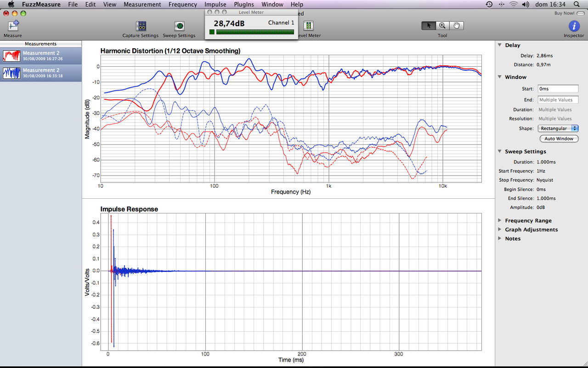Click the window Start field

558,89
